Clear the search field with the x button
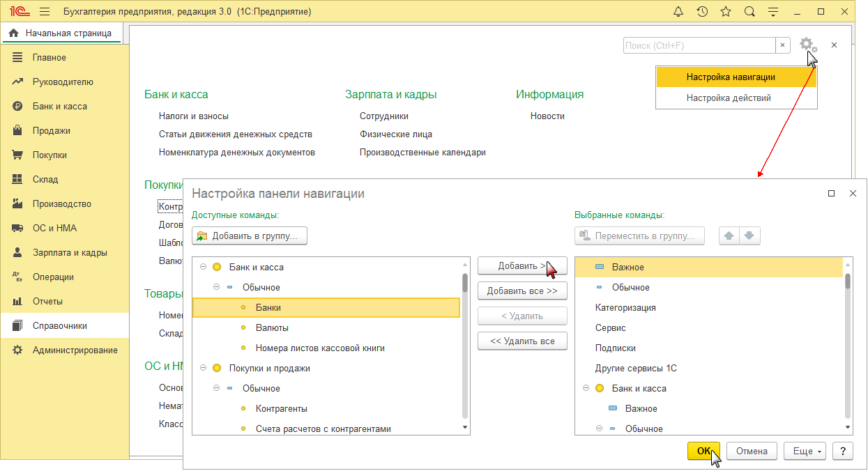 tap(783, 45)
